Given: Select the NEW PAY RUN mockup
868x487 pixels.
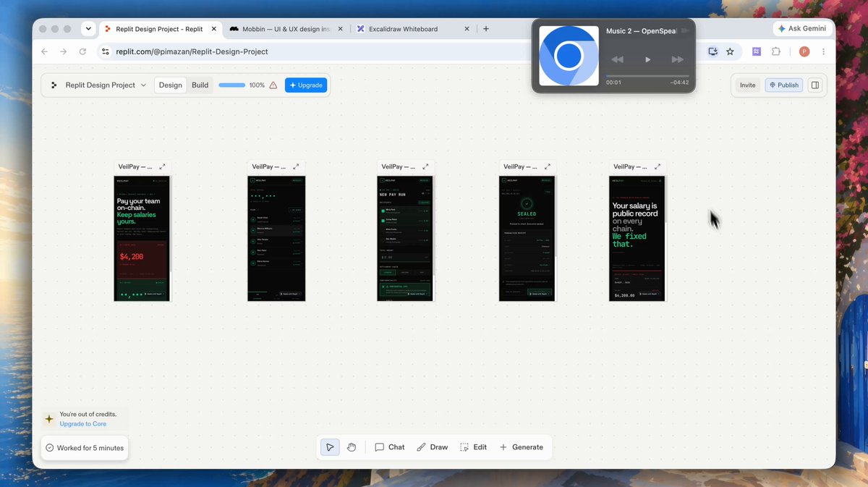Looking at the screenshot, I should 405,238.
